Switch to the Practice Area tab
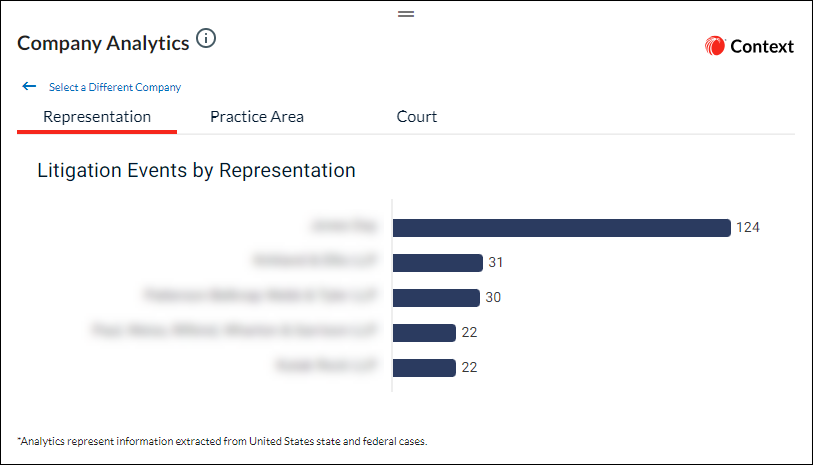The height and width of the screenshot is (465, 813). tap(257, 117)
